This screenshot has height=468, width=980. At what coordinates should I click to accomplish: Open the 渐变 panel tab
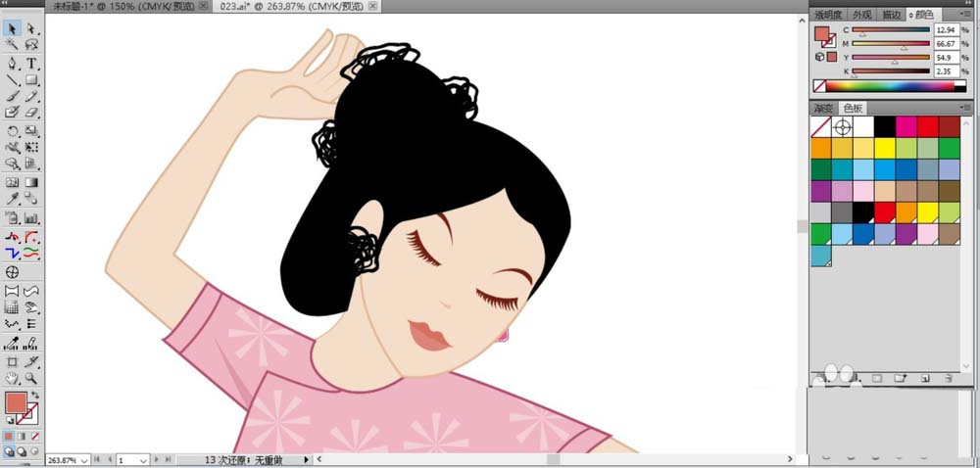pos(823,108)
